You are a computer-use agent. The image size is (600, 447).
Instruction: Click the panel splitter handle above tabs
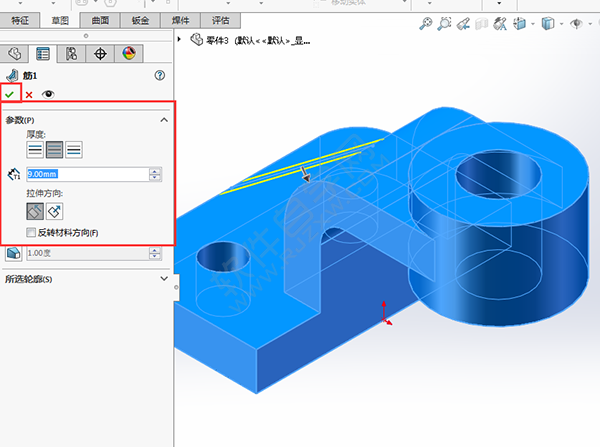click(86, 36)
